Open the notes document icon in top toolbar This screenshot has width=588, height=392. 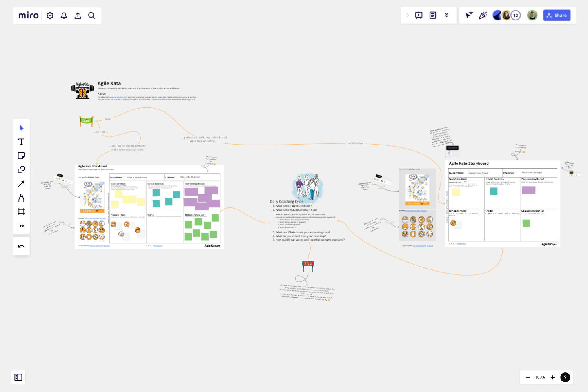433,15
